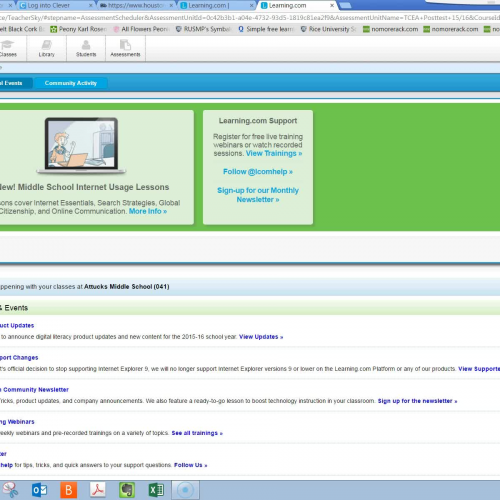
Task: Open Peony Karl Rosen bookmark
Action: click(x=79, y=29)
